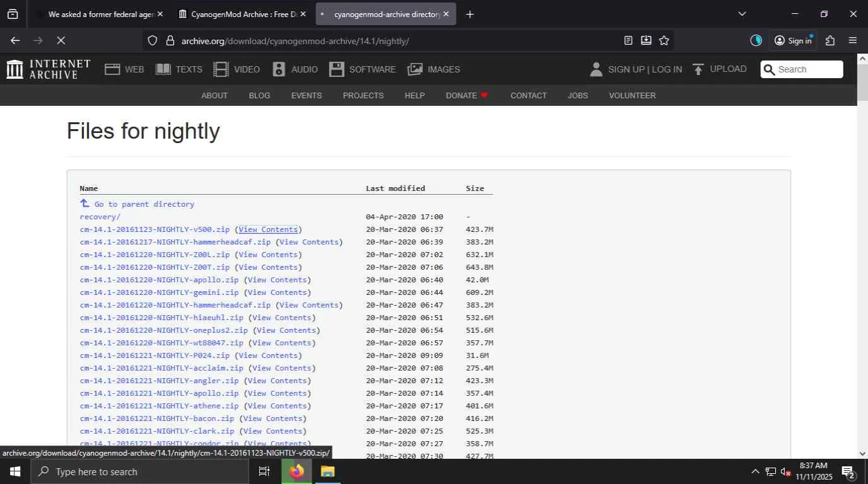View Contents of NIGHTLY-v500.zip
This screenshot has width=868, height=484.
coord(268,229)
